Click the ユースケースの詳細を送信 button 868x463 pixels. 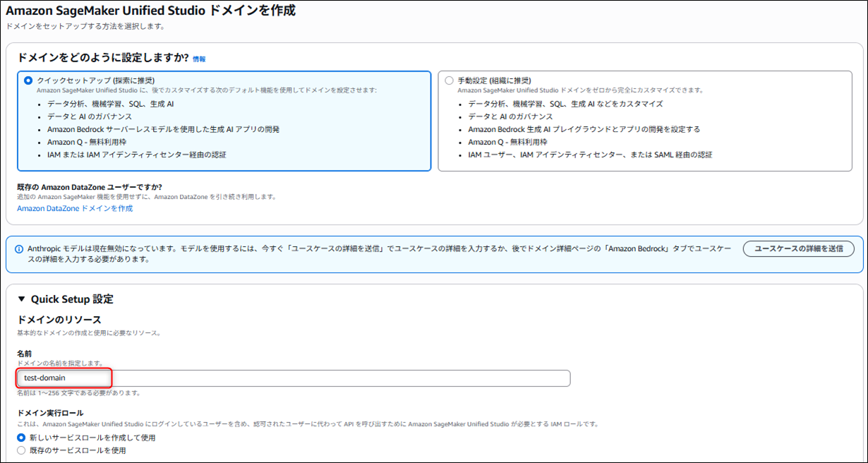[798, 248]
